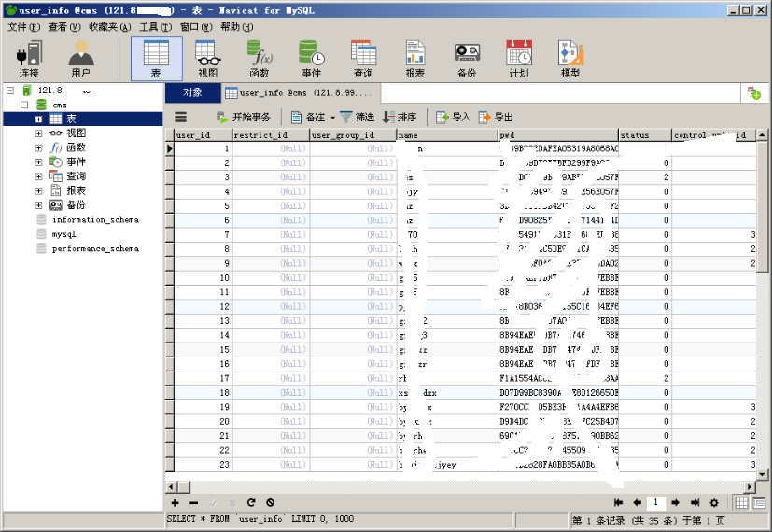Switch to form view at bottom right
Viewport: 772px width, 532px height.
759,503
